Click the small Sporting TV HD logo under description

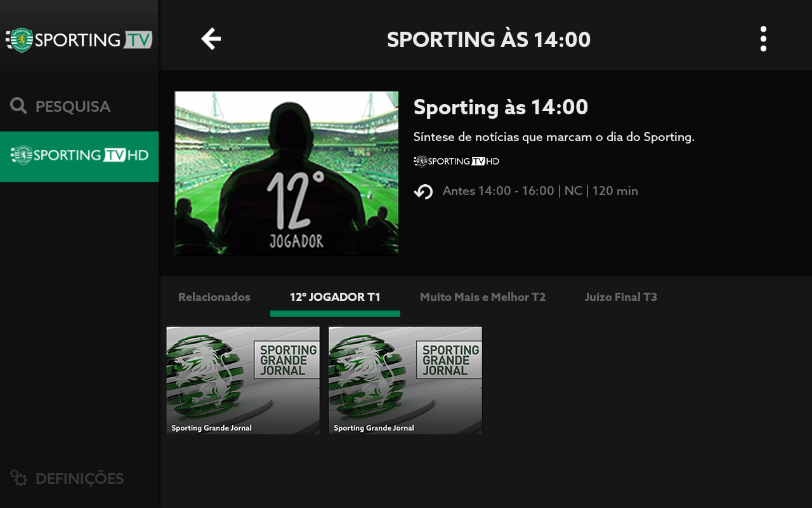[x=457, y=161]
